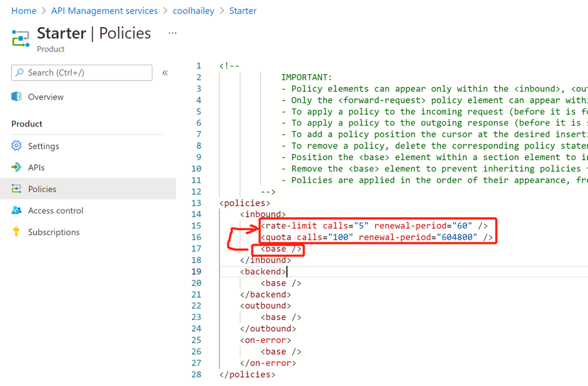Click the Policies menu icon
588x386 pixels.
pos(16,188)
